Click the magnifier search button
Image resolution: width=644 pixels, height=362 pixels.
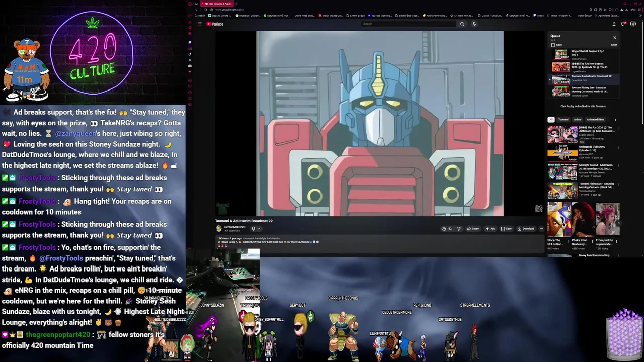(462, 24)
